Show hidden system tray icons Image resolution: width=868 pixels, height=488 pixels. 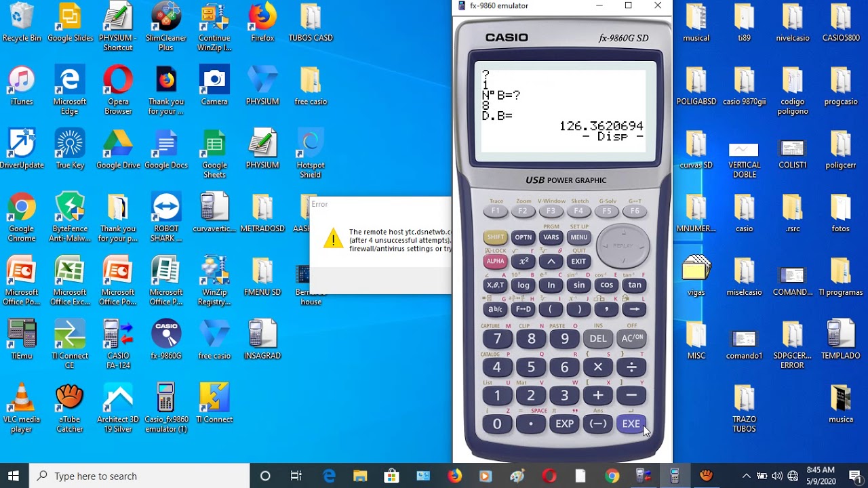coord(746,476)
